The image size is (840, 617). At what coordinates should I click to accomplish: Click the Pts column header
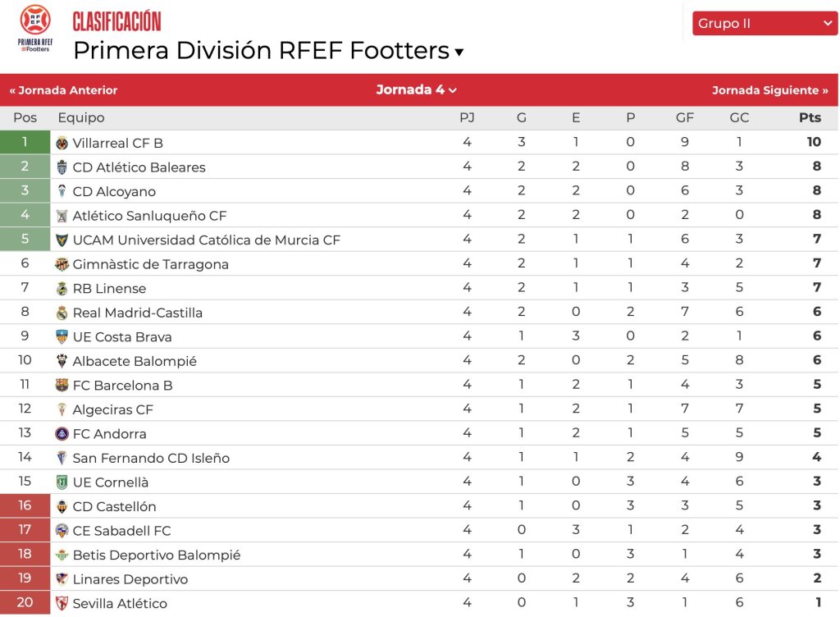[x=810, y=117]
